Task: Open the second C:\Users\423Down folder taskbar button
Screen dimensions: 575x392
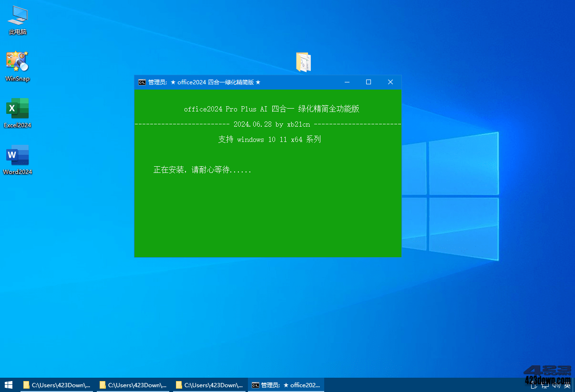Action: coord(133,385)
